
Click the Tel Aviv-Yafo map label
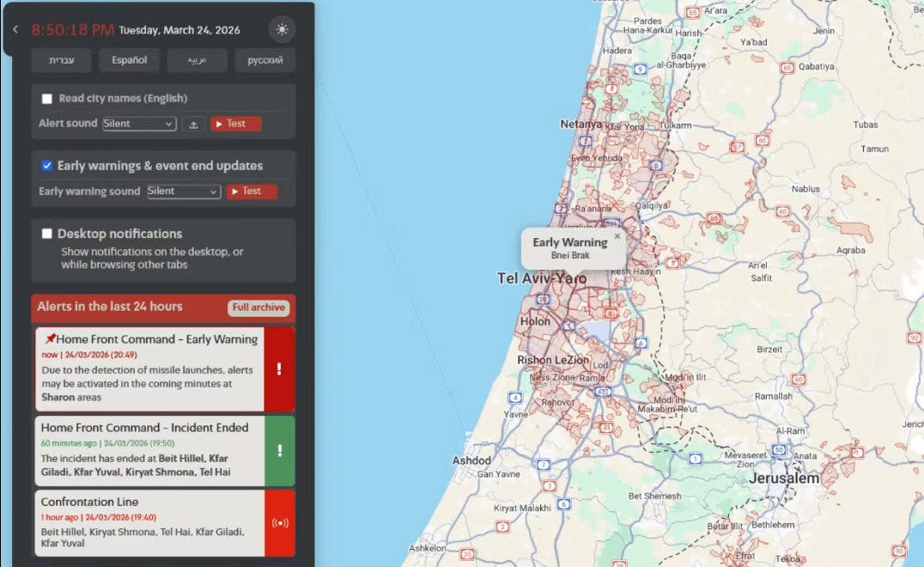[x=542, y=278]
